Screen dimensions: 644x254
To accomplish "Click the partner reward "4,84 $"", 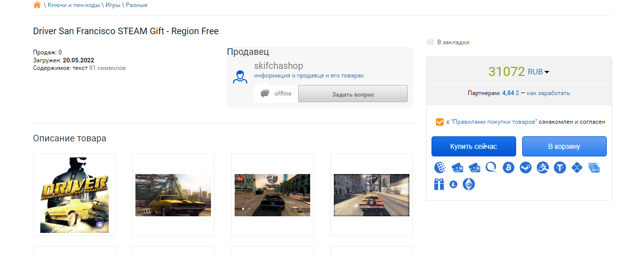I will [x=511, y=93].
